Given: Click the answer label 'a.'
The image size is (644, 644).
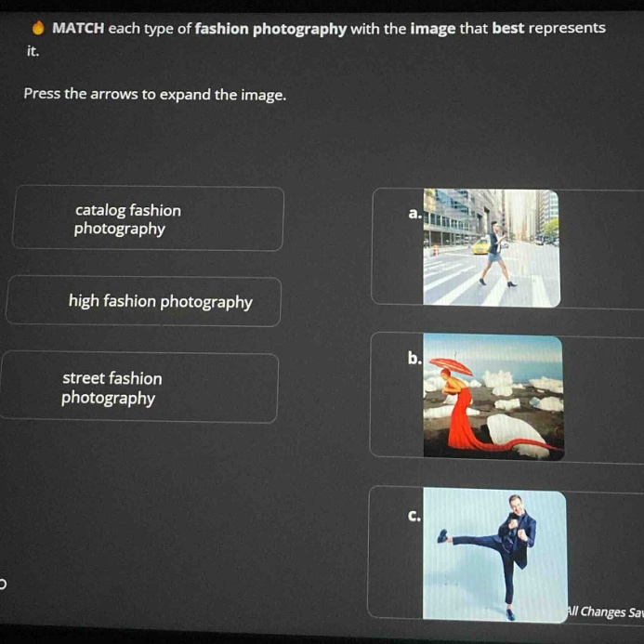Looking at the screenshot, I should click(414, 214).
